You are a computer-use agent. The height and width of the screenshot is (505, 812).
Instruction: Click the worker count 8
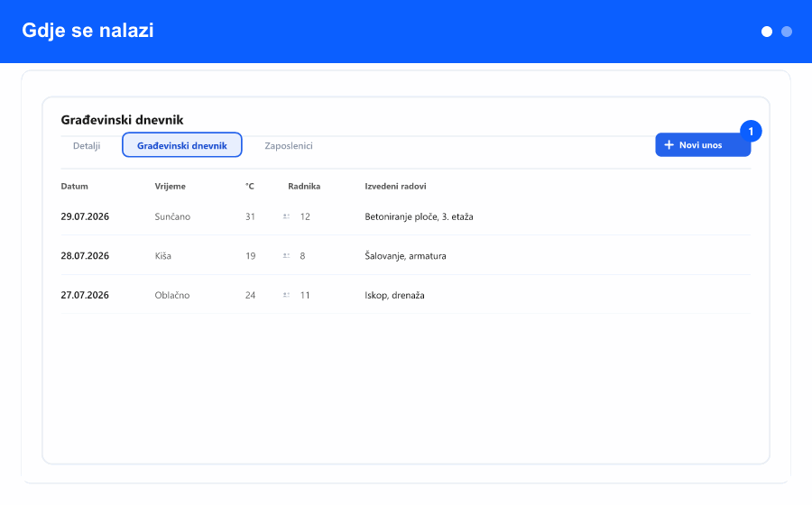pos(302,255)
